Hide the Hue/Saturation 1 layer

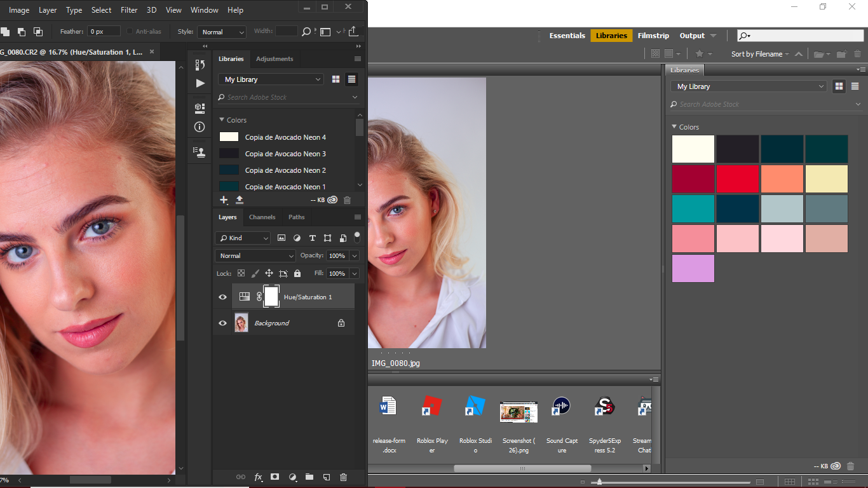tap(222, 297)
